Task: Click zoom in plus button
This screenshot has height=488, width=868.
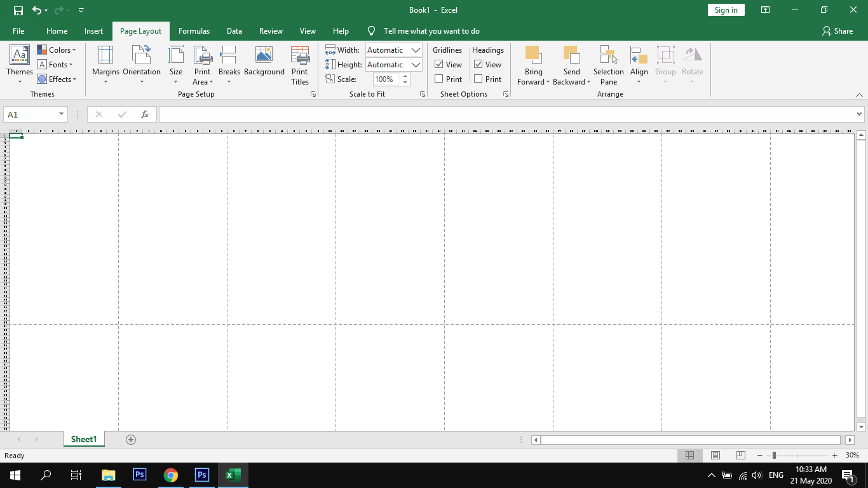Action: pos(834,456)
